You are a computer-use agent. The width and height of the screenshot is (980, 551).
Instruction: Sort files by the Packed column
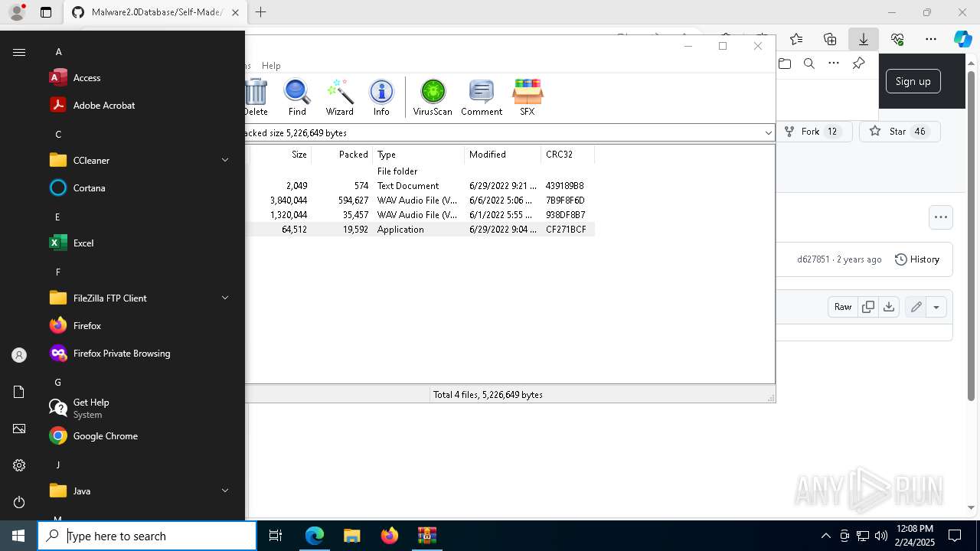coord(341,155)
